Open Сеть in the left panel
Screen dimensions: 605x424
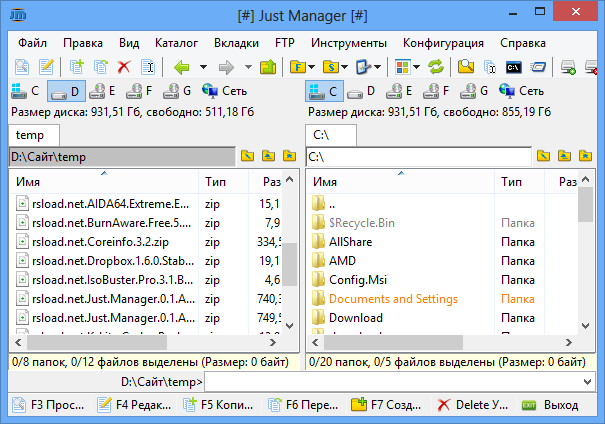coord(225,91)
